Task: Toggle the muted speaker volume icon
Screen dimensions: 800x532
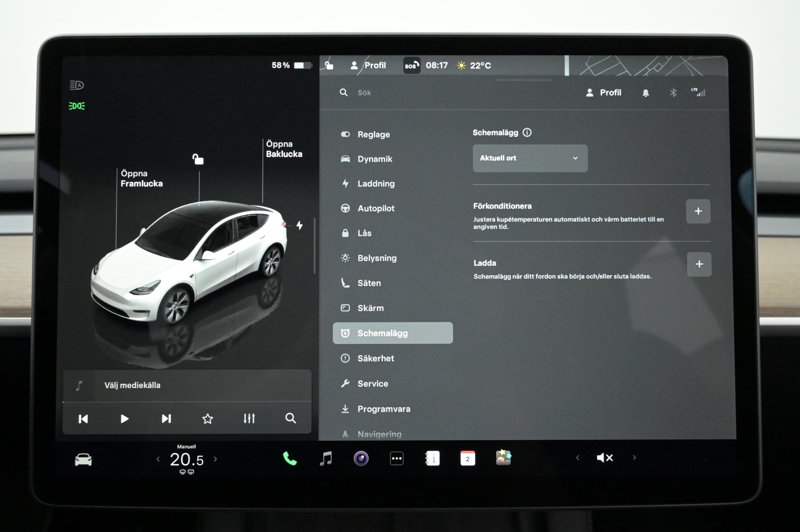Action: [x=604, y=458]
